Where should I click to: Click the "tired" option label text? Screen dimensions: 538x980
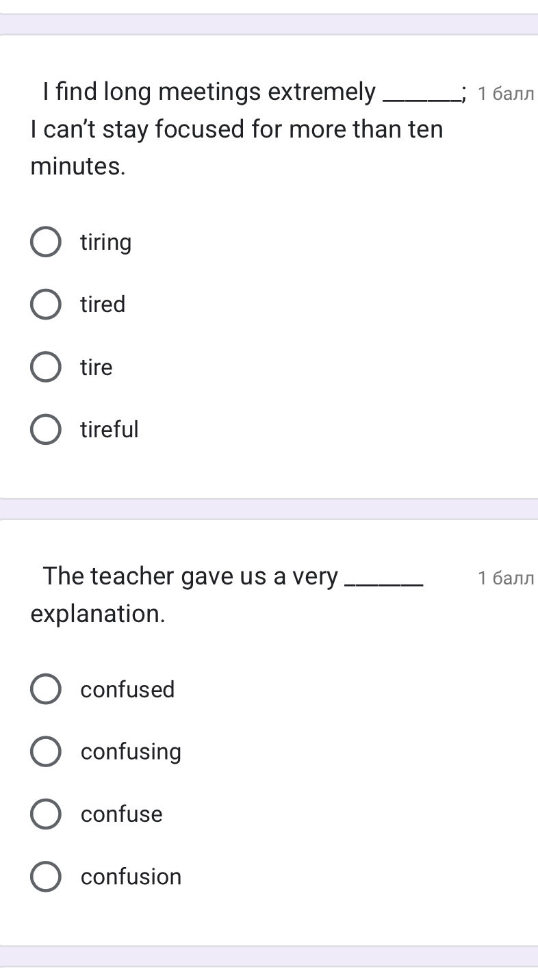[103, 304]
